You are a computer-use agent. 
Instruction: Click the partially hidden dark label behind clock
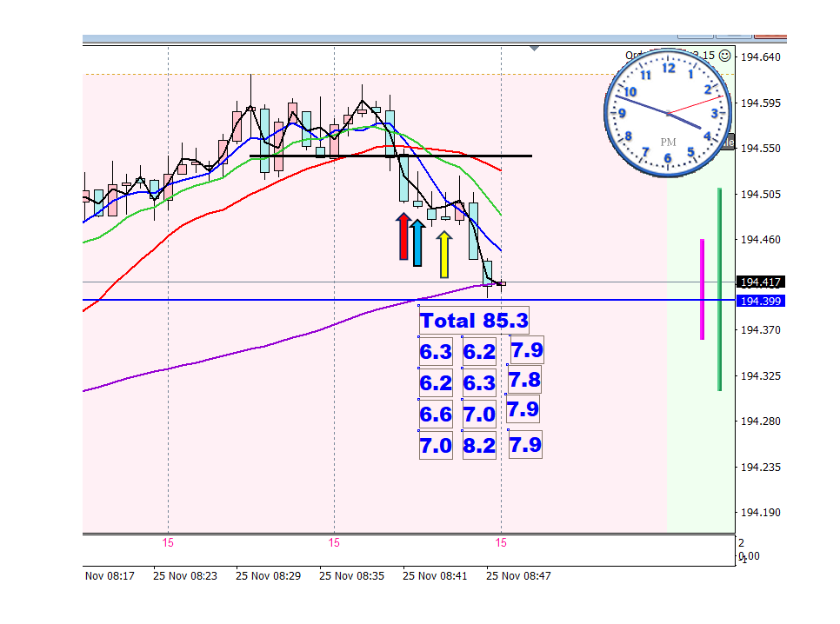click(x=728, y=142)
